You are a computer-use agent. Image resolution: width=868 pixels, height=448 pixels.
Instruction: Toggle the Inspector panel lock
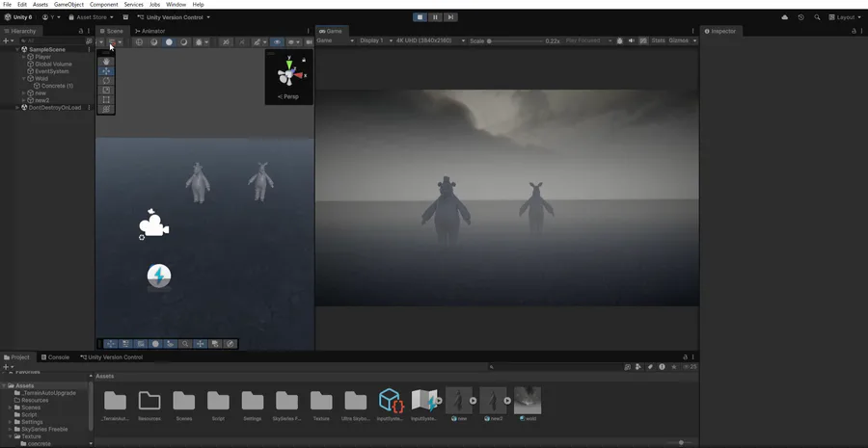coord(853,31)
